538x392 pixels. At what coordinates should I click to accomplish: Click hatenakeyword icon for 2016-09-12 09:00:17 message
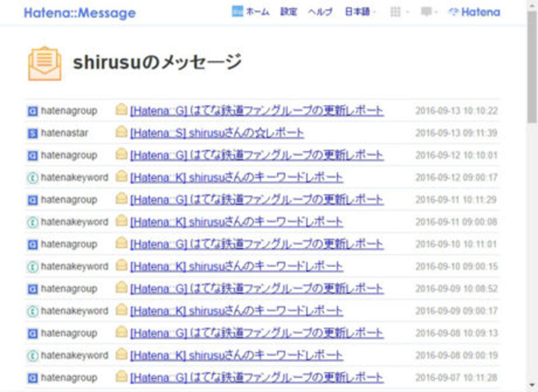(33, 178)
